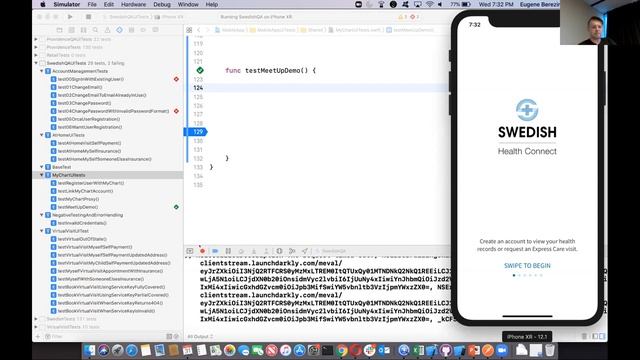640x360 pixels.
Task: Deactivate breakpoints in debug bar
Action: tap(215, 251)
